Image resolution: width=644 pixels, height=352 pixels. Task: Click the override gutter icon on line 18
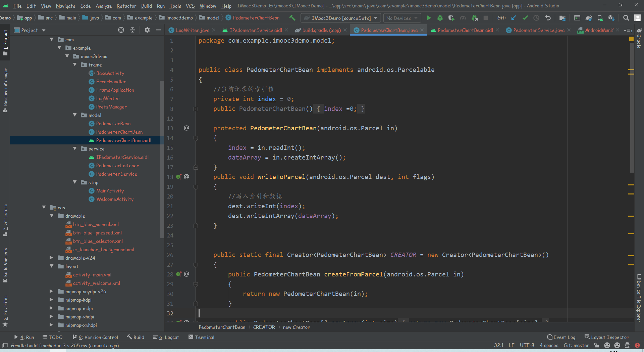tap(179, 177)
